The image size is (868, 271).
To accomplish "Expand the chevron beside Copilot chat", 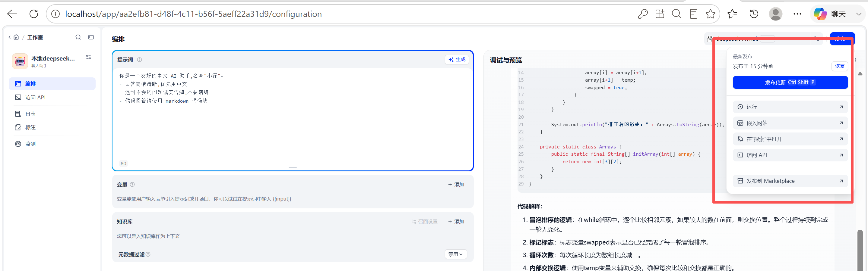I will click(x=859, y=14).
